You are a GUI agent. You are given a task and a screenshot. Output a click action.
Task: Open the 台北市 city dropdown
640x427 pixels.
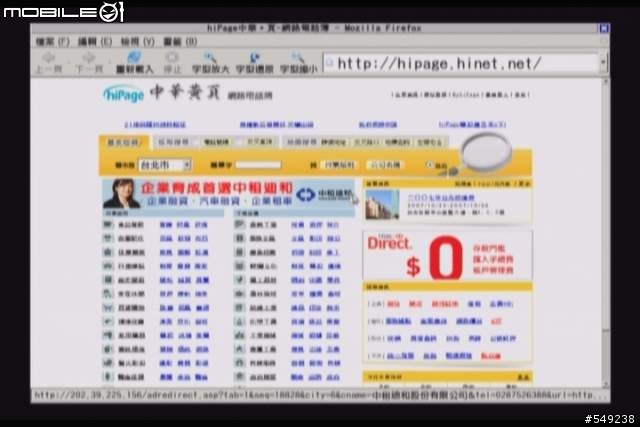click(x=165, y=165)
